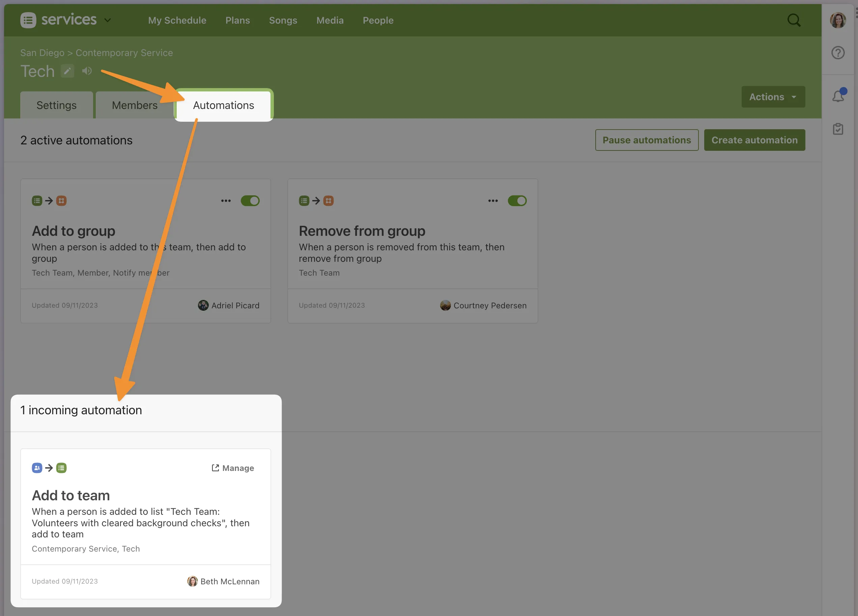Viewport: 858px width, 616px height.
Task: Turn off Remove from group automation toggle
Action: [517, 201]
